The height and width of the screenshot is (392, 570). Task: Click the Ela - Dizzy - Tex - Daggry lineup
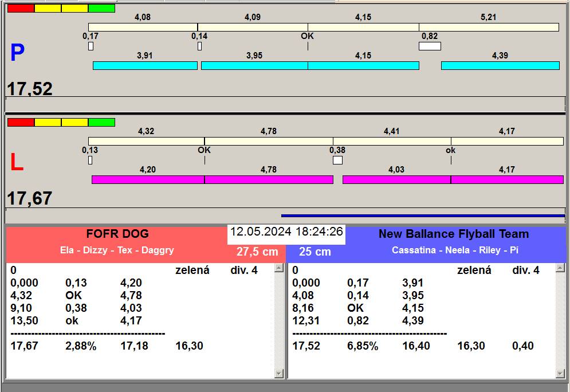click(x=117, y=250)
